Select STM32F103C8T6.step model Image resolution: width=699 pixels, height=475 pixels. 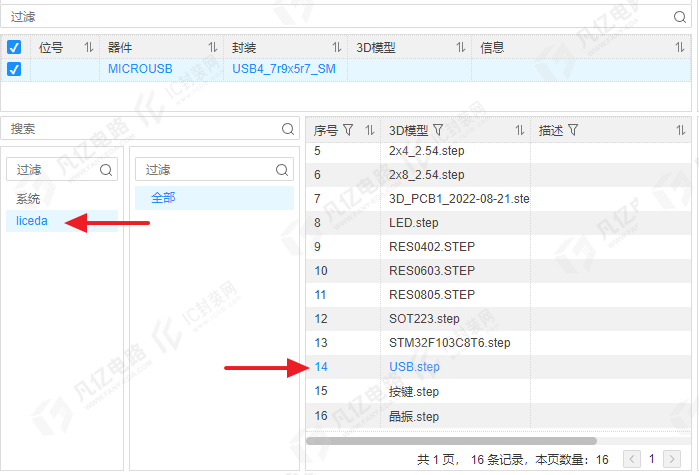tap(450, 343)
